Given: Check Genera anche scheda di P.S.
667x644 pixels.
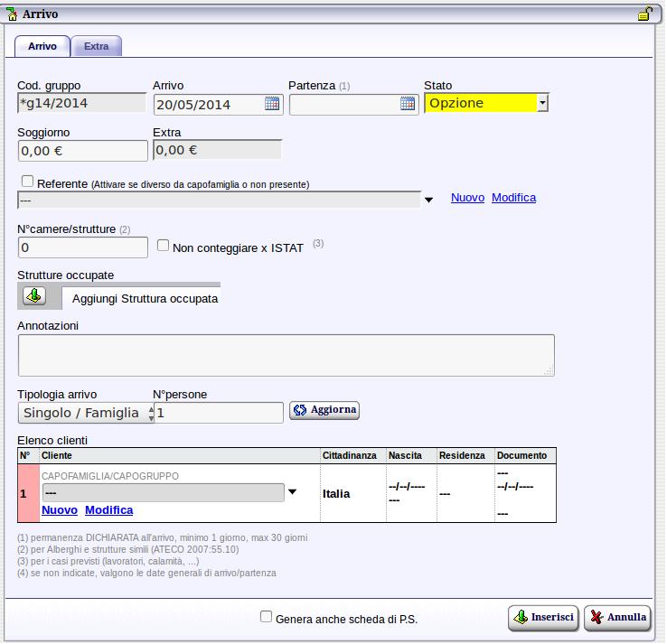Looking at the screenshot, I should [266, 617].
